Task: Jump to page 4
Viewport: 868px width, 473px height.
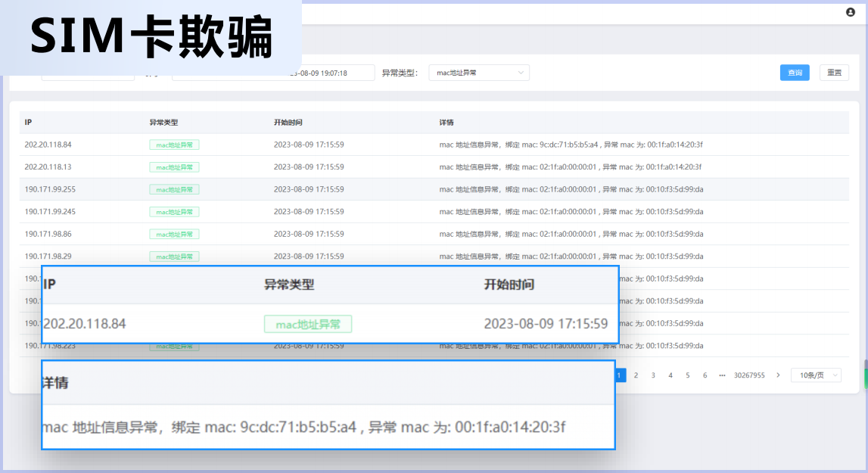Action: tap(670, 375)
